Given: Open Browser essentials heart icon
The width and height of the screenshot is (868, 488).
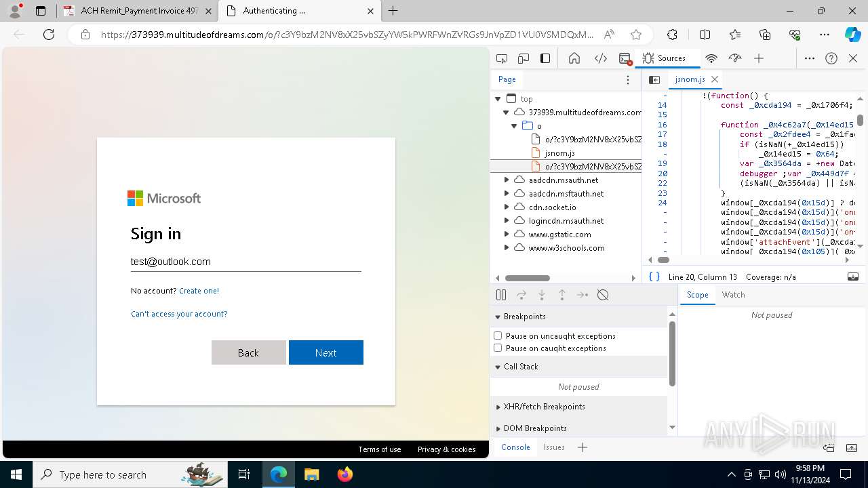Looking at the screenshot, I should 795,35.
